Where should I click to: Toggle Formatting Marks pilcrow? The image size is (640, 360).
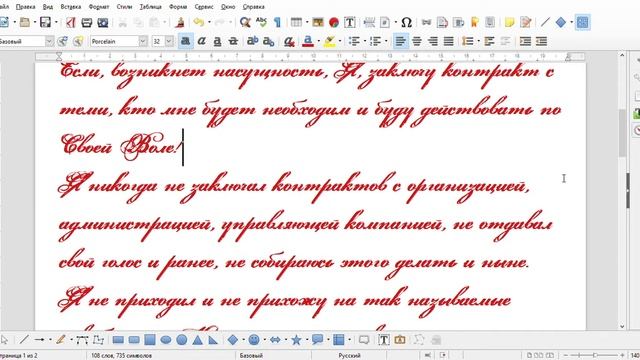tap(277, 22)
